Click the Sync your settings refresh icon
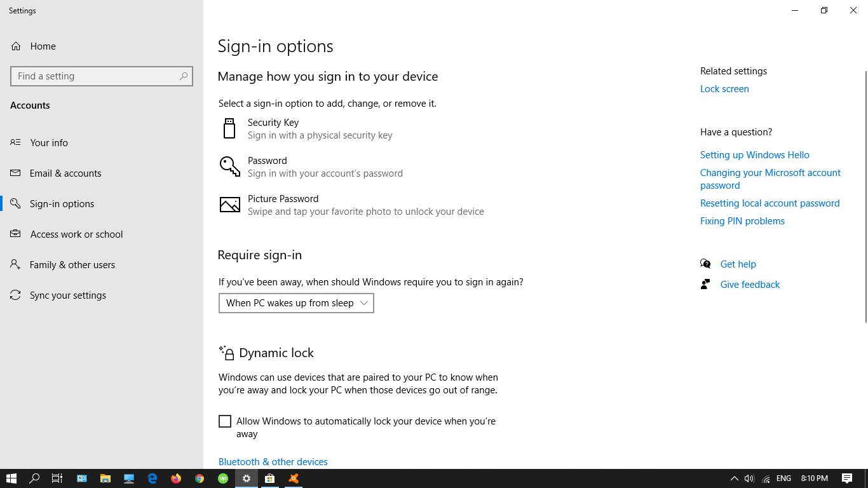 click(x=15, y=295)
